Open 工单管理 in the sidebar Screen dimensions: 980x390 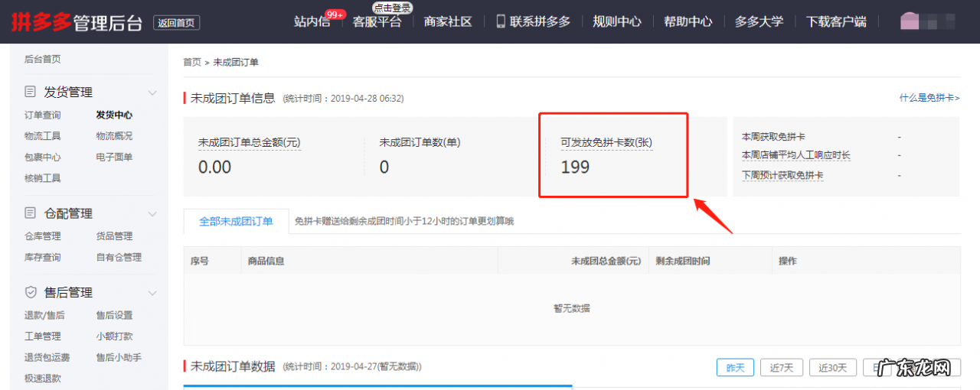[x=43, y=336]
